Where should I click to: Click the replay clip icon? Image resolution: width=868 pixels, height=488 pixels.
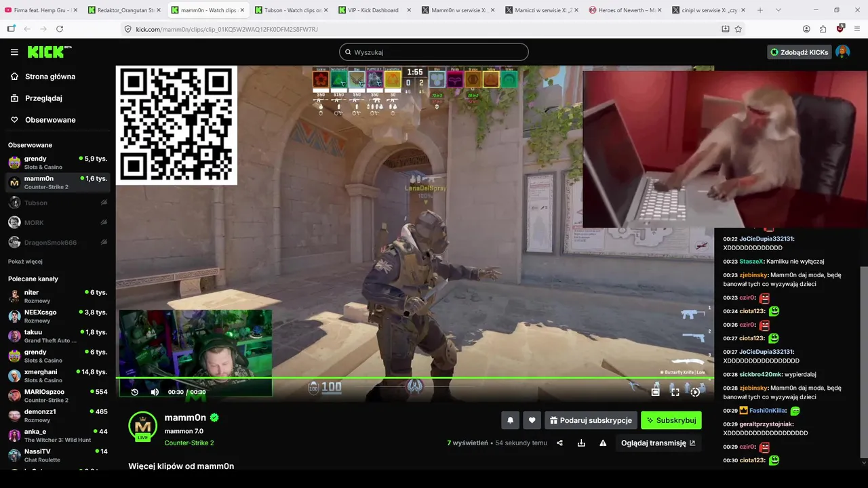[x=134, y=392]
